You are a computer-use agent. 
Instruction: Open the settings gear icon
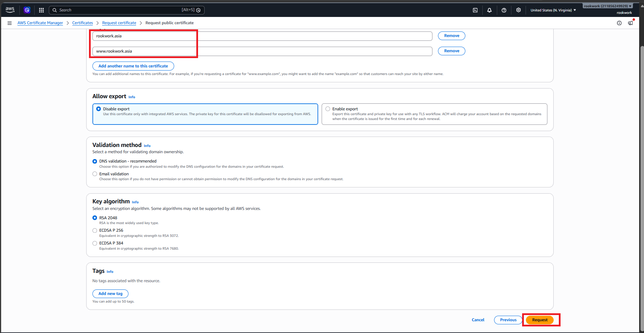click(519, 10)
